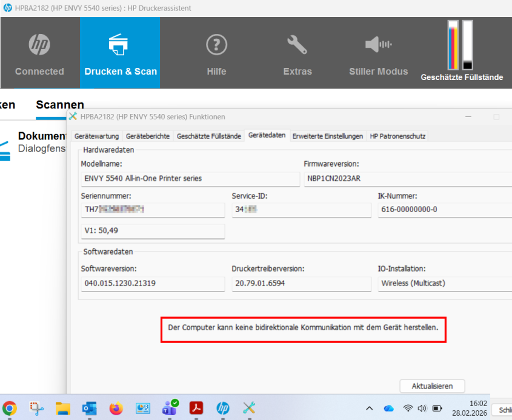Viewport: 512px width, 420px height.
Task: Click the Softwaredaten group label
Action: pos(108,252)
